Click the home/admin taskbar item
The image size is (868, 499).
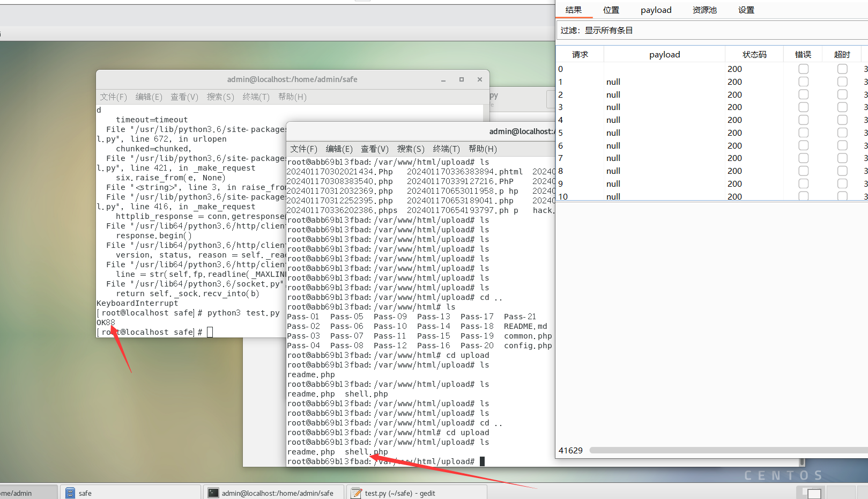click(28, 493)
